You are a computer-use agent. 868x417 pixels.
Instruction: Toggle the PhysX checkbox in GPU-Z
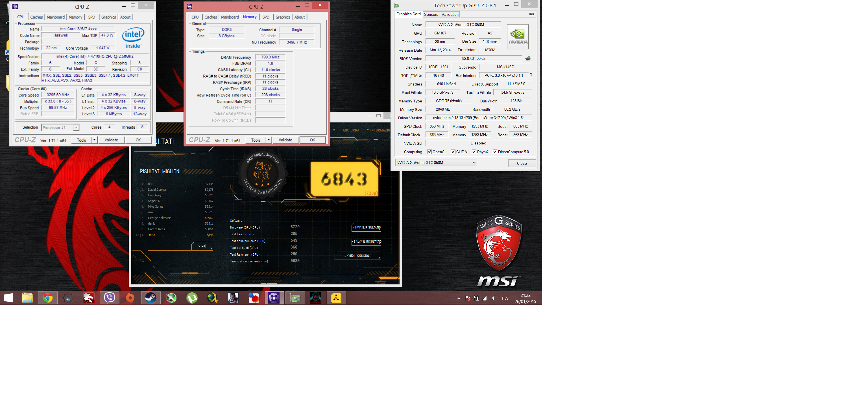474,152
